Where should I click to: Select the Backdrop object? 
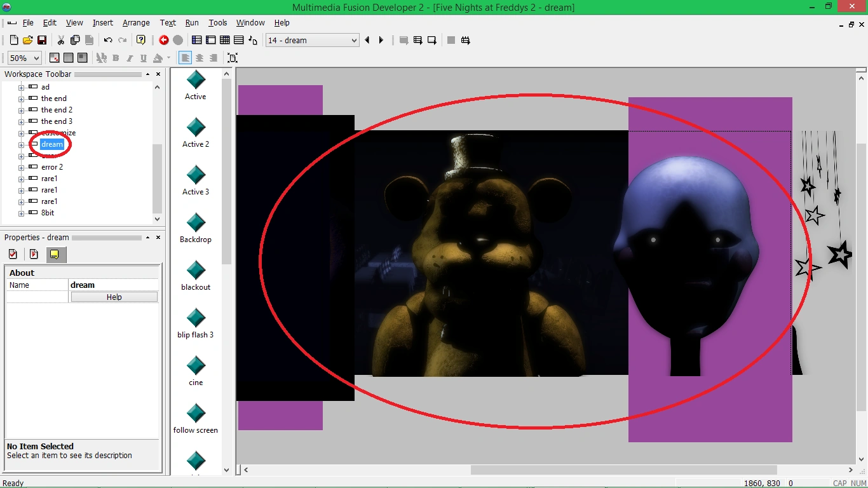point(196,229)
